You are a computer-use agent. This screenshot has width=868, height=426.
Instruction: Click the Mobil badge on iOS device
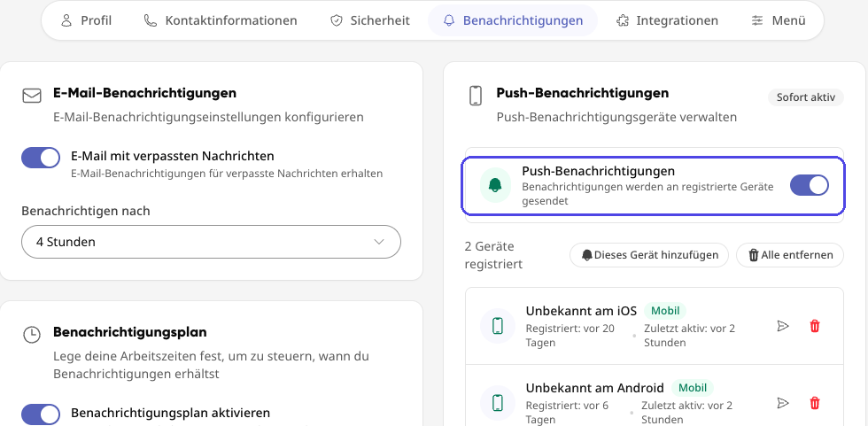point(665,311)
